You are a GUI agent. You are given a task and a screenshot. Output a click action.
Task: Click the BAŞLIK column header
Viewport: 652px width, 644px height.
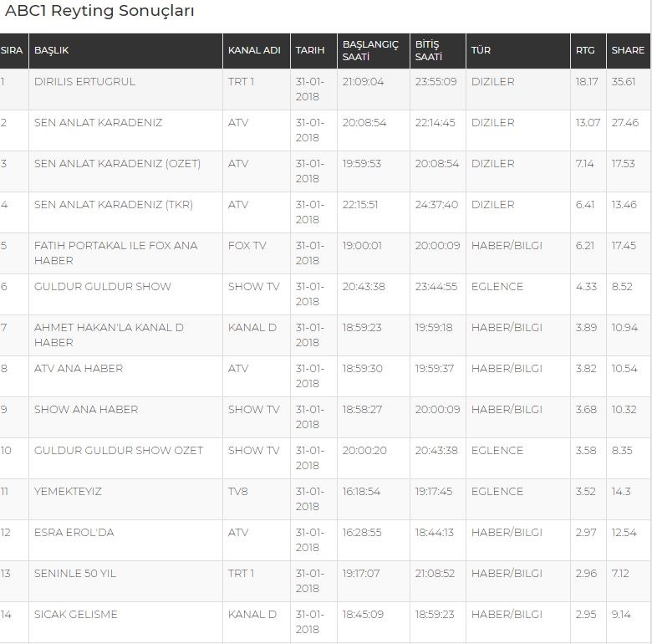51,50
